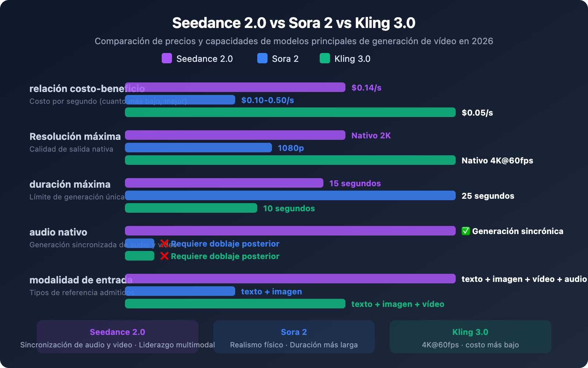
Task: Click the 25 segundos blue bar
Action: click(x=290, y=196)
